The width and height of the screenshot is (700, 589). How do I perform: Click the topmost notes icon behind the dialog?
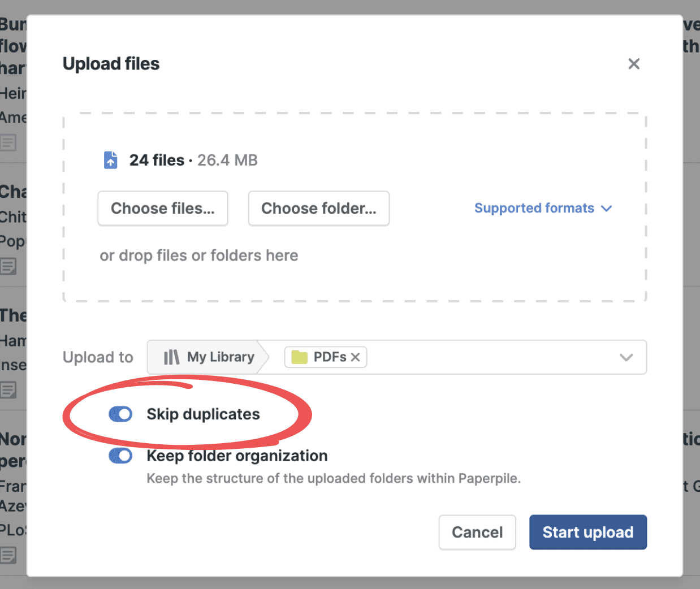[x=8, y=142]
